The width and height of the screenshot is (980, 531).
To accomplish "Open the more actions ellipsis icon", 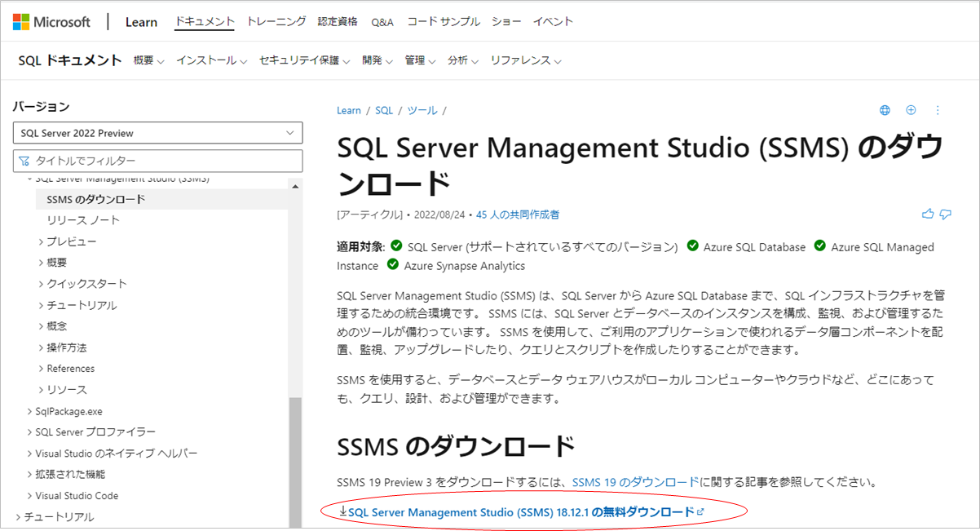I will (936, 109).
